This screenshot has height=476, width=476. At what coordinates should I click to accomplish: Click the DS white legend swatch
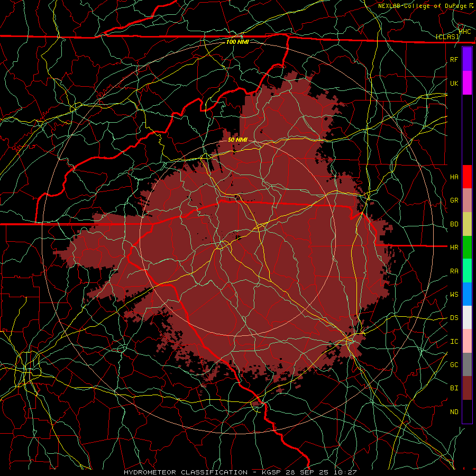click(x=467, y=317)
